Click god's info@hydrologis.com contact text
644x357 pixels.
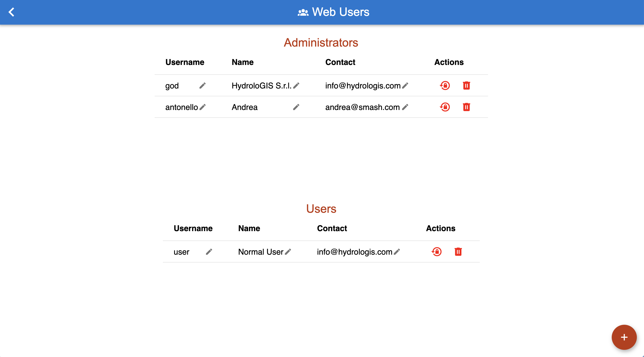coord(363,86)
